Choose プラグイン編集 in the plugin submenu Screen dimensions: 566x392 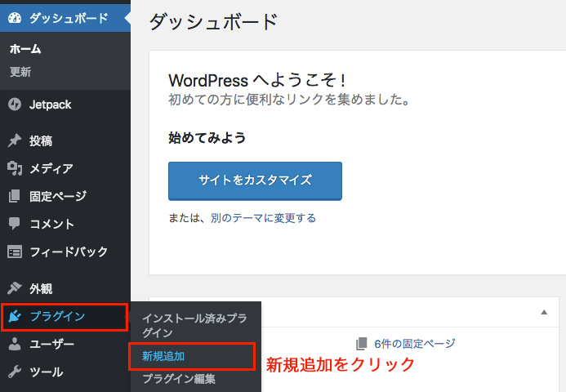179,379
